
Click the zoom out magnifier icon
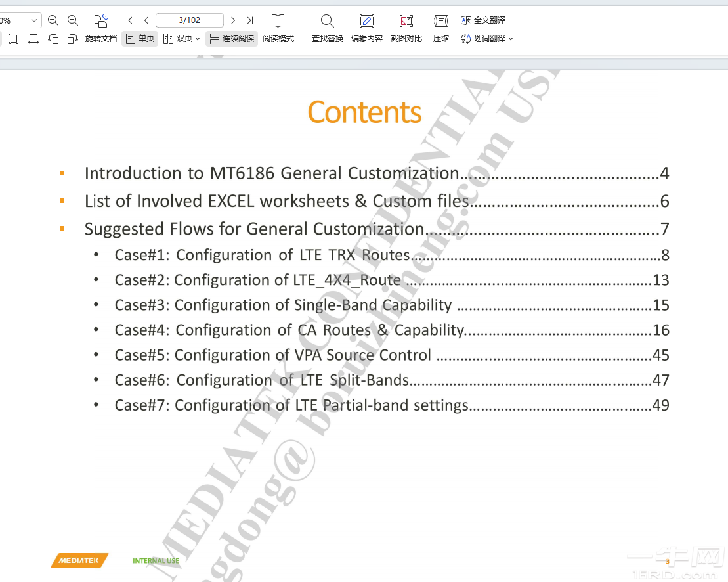(x=53, y=20)
